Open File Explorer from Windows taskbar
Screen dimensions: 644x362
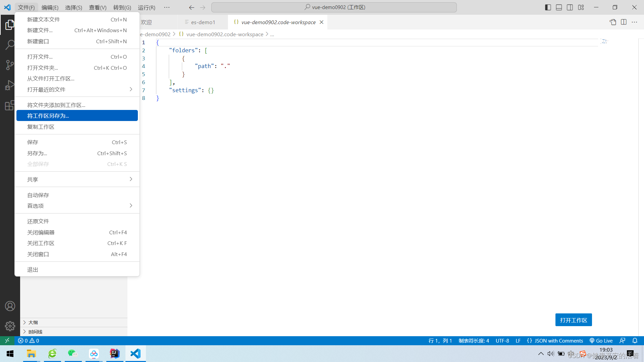click(x=31, y=354)
